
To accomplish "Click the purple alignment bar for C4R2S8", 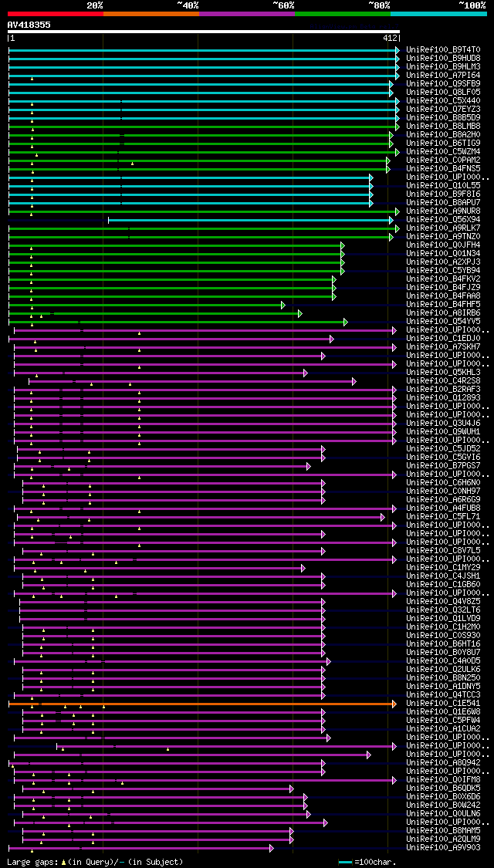I will 192,381.
